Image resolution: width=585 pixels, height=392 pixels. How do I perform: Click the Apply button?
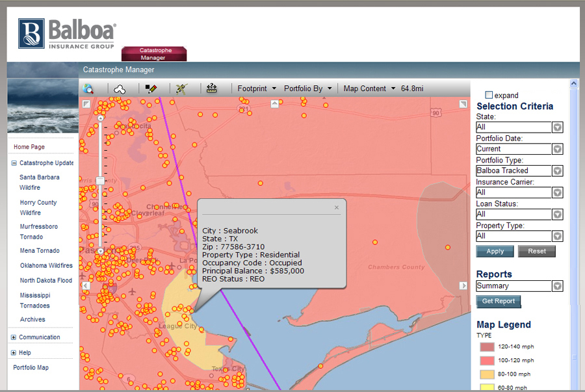click(x=495, y=252)
